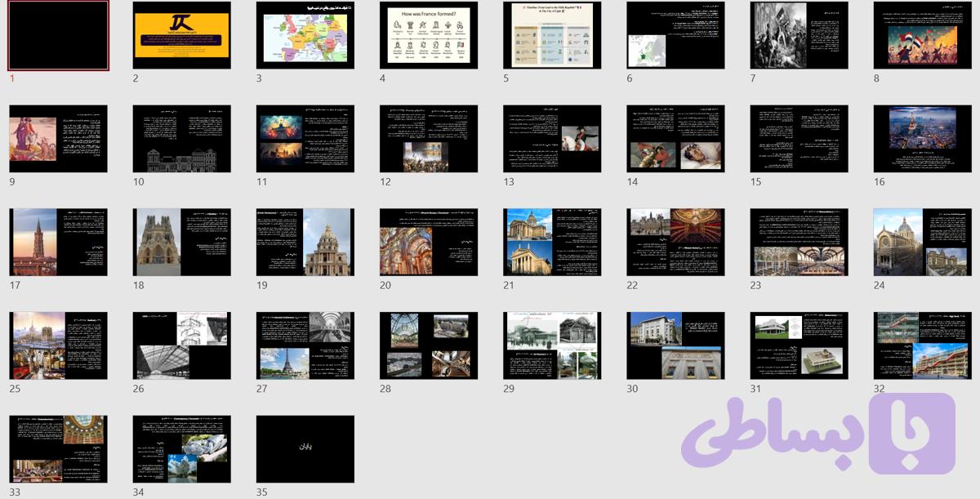Select slide 29 thumbnail

point(552,345)
